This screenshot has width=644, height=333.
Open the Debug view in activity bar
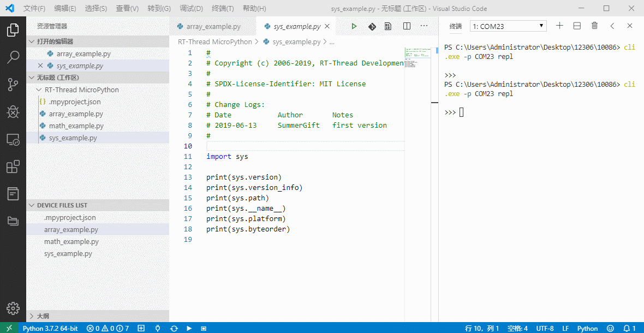[13, 112]
